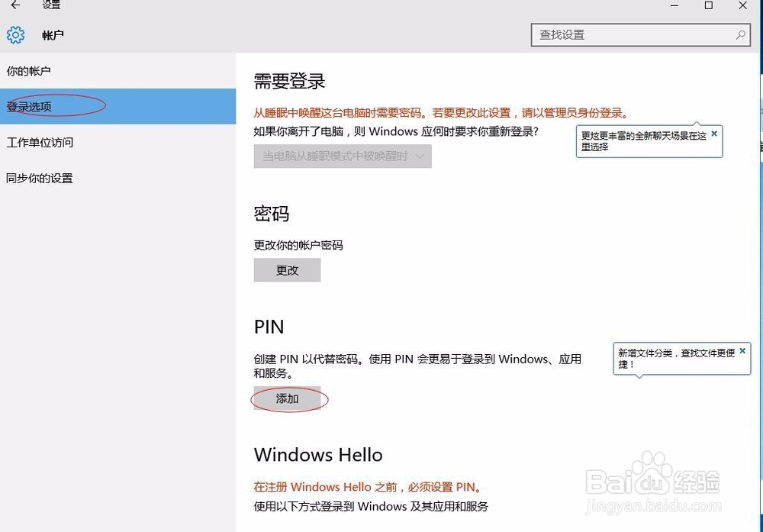
Task: Minimize the settings window
Action: tap(674, 6)
